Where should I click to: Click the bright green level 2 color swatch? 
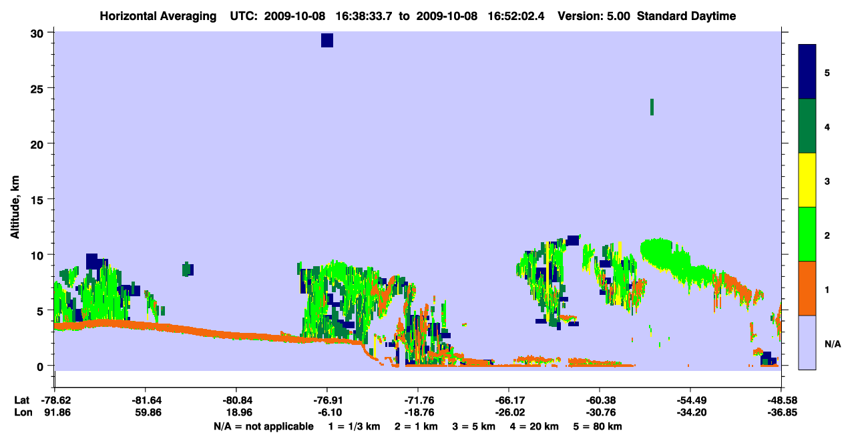(x=807, y=234)
